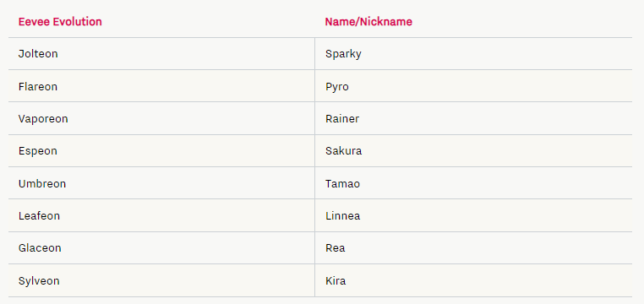Click the column divider beside Sparky
Viewport: 644px width, 304px height.
(x=315, y=54)
